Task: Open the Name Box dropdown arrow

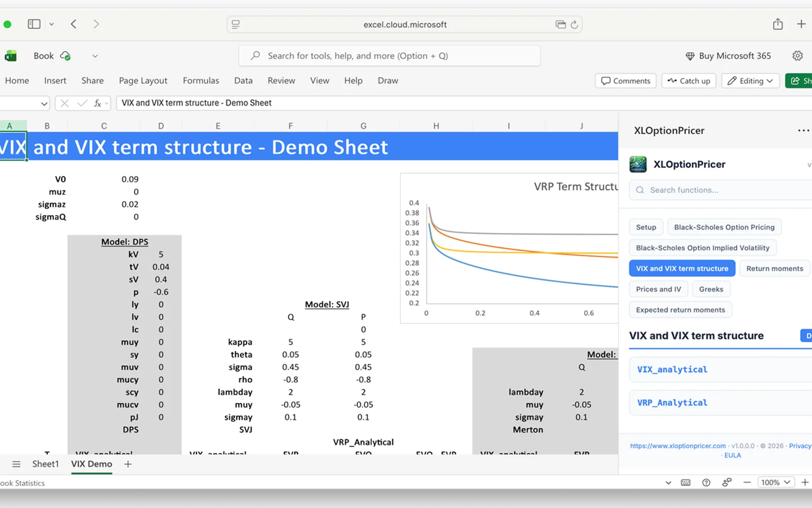Action: point(44,104)
